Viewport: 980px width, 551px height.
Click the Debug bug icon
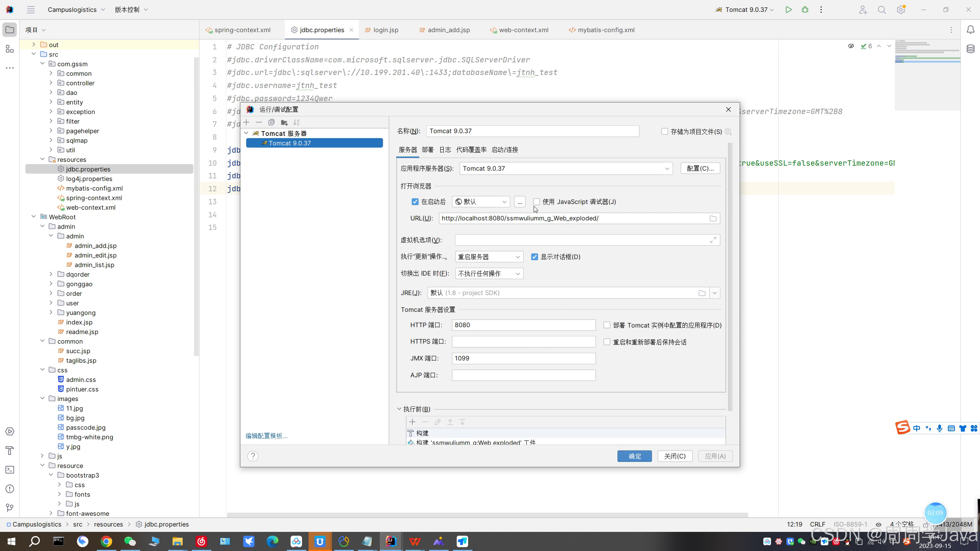(805, 10)
